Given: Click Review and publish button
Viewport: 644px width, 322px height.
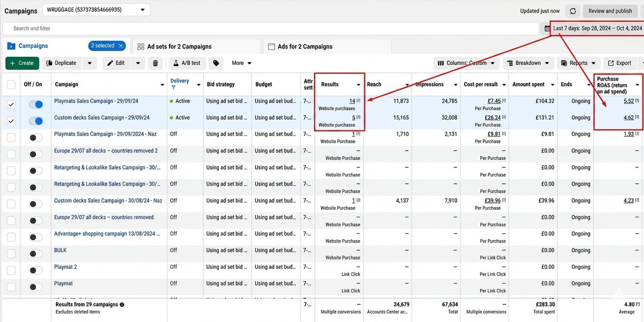Looking at the screenshot, I should pyautogui.click(x=610, y=11).
